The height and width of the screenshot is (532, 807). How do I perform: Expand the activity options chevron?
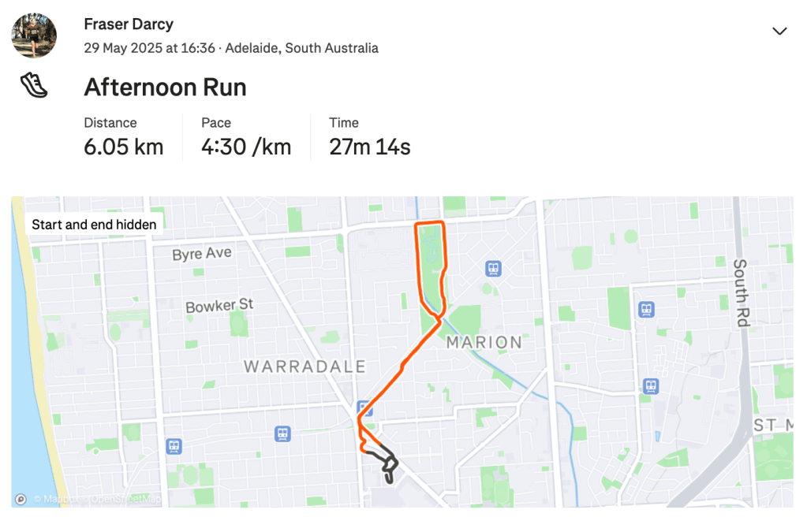click(x=779, y=32)
